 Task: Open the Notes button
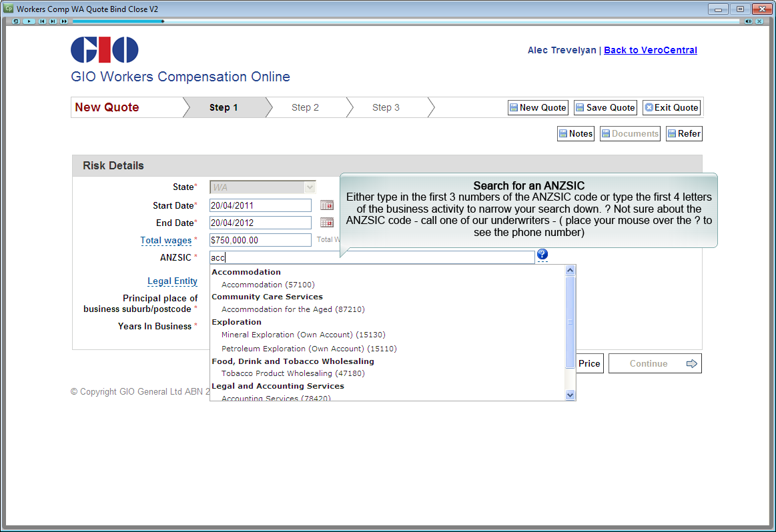576,133
